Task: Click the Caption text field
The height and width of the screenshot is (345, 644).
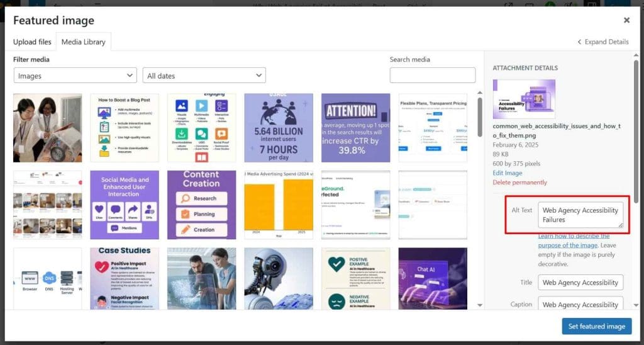Action: (580, 303)
